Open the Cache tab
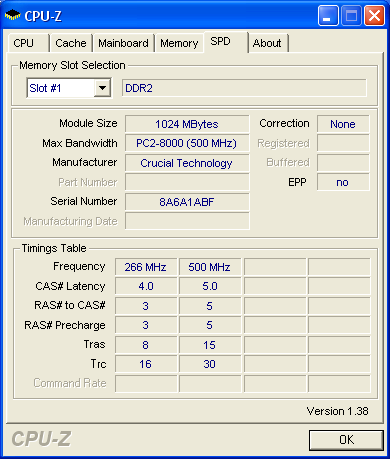 pos(71,43)
